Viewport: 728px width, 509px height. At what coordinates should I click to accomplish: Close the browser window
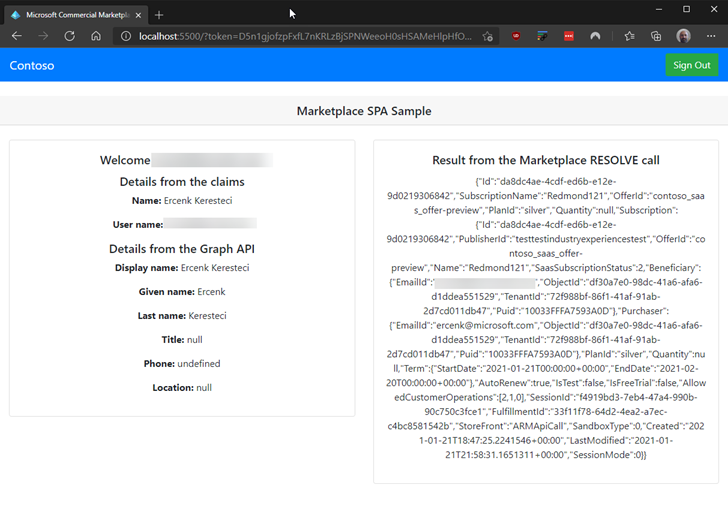pos(714,9)
